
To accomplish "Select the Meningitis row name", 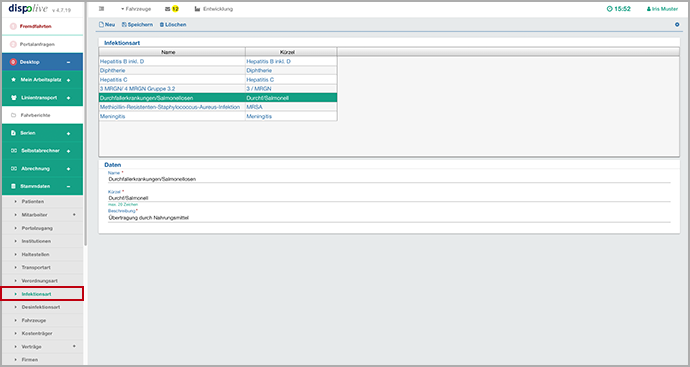I will point(113,116).
